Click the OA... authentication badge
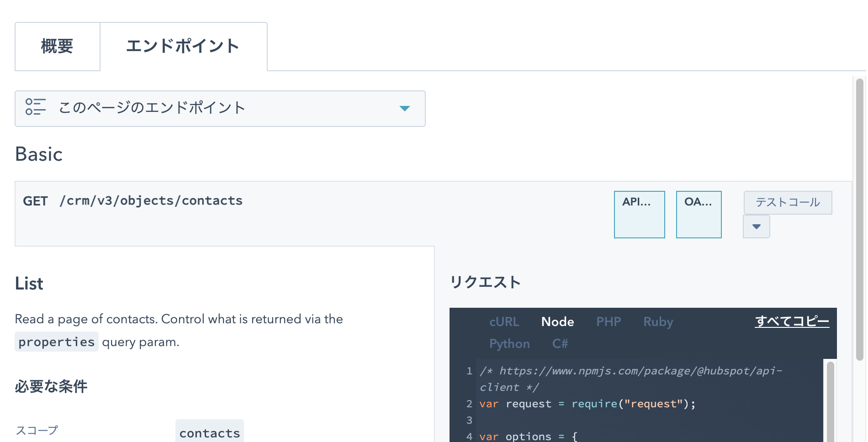The image size is (868, 442). pos(699,215)
